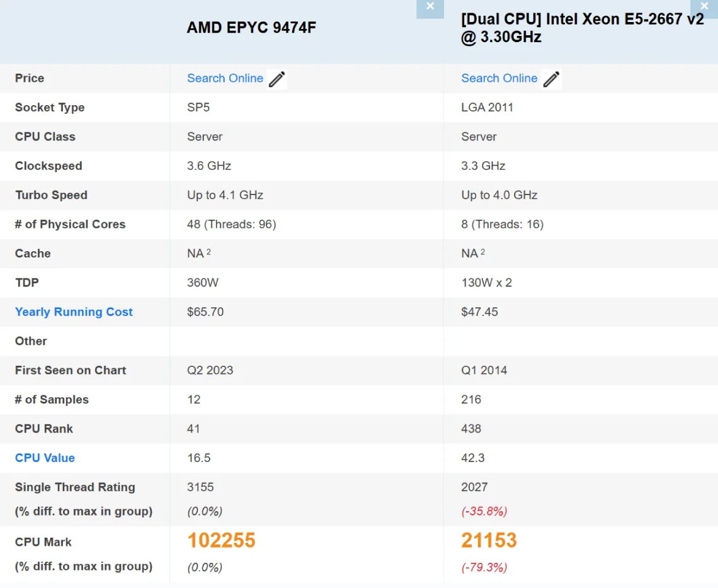Select the orange 21153 CPU Mark score
This screenshot has width=718, height=588.
click(x=489, y=540)
